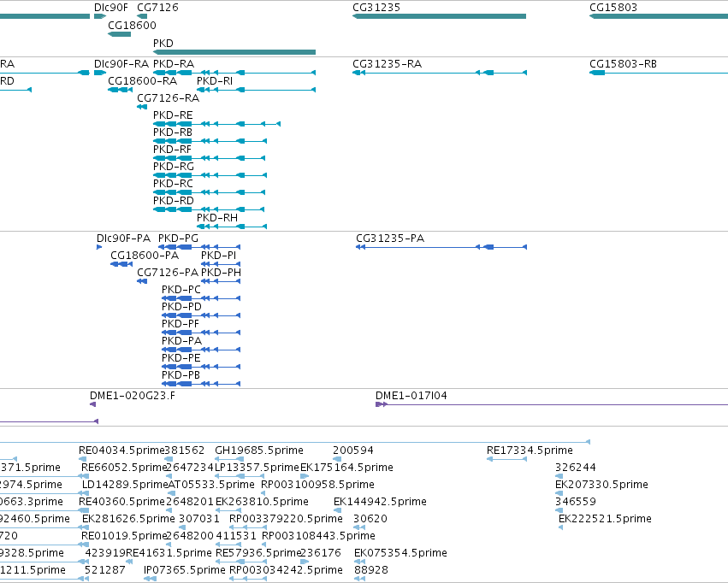Select the CG7126 gene label
The width and height of the screenshot is (728, 583).
(158, 8)
